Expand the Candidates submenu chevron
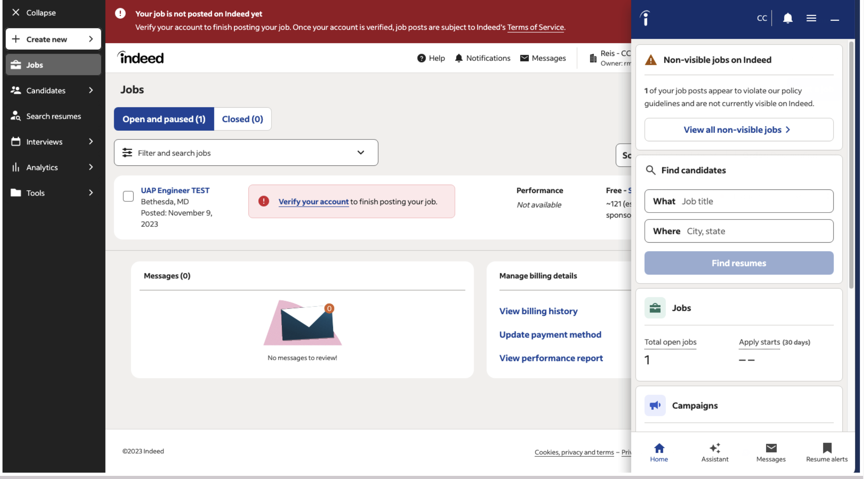 pos(91,90)
